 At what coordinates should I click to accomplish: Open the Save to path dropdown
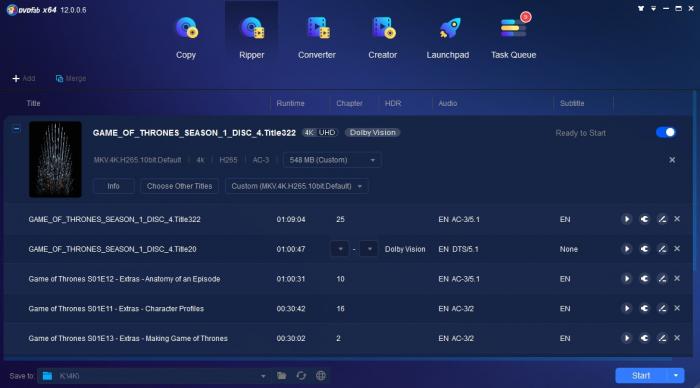[x=263, y=376]
